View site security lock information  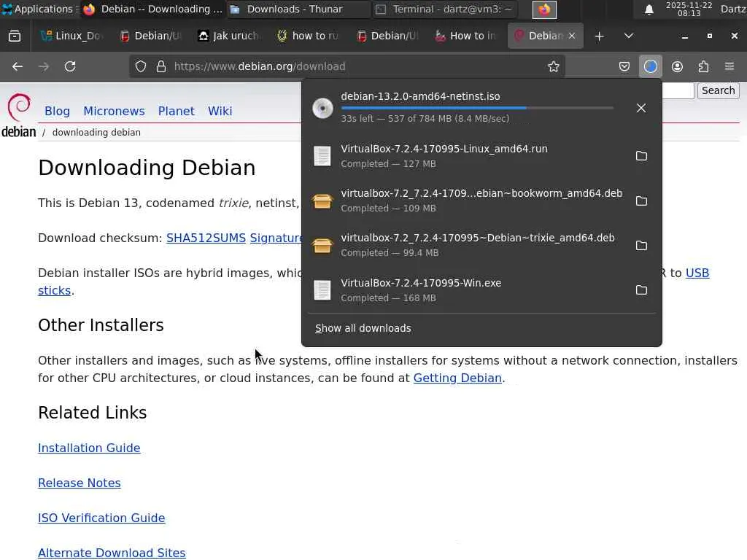pos(161,66)
